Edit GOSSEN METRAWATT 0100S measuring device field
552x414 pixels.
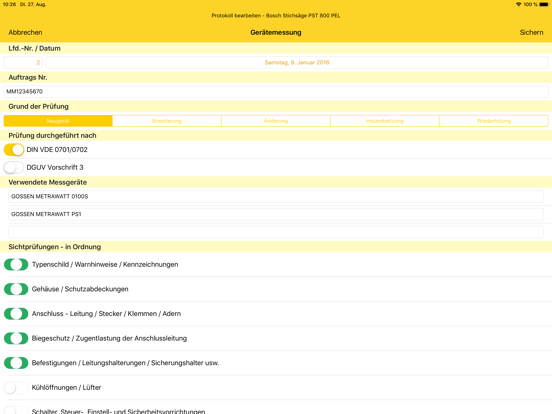coord(276,196)
